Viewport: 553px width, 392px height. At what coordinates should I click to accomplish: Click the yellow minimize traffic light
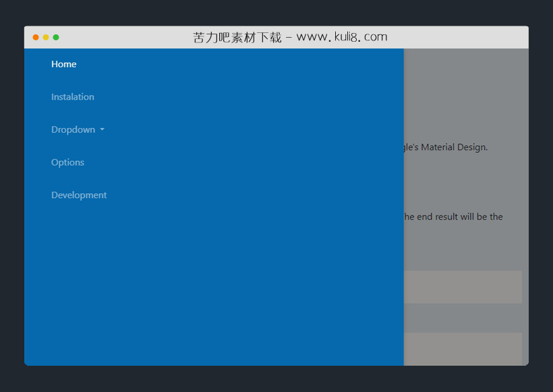(x=45, y=38)
